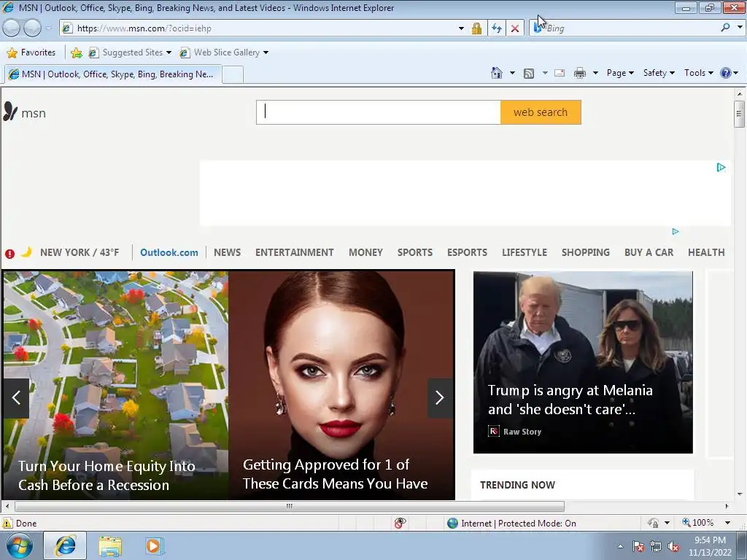Open Windows Media Player from taskbar
The height and width of the screenshot is (560, 747).
point(155,546)
